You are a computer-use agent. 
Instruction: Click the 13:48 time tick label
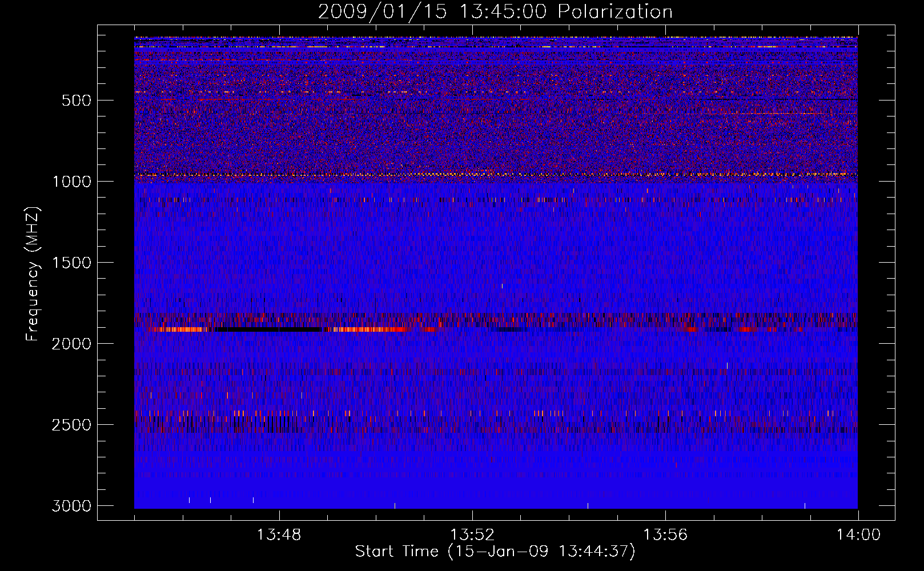(279, 535)
